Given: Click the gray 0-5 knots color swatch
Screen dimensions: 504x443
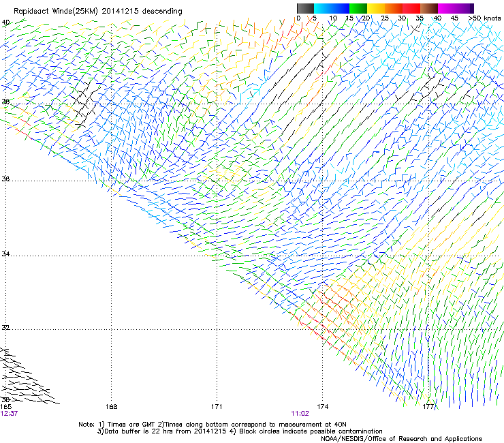Looking at the screenshot, I should pyautogui.click(x=305, y=8).
